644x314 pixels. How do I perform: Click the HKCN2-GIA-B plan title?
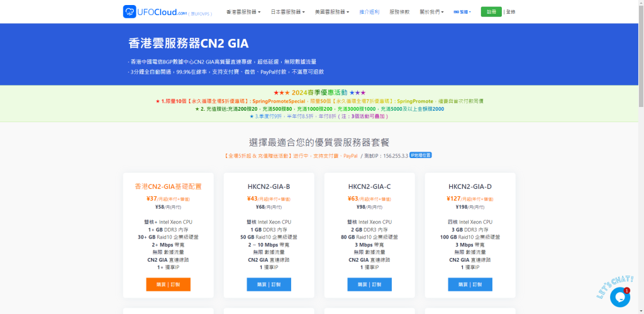pos(269,187)
